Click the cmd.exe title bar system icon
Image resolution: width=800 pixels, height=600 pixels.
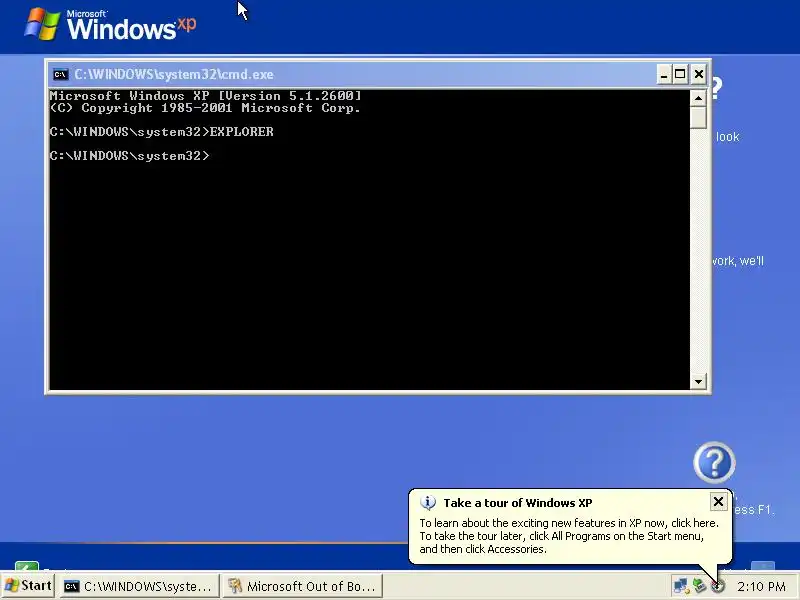click(x=60, y=74)
